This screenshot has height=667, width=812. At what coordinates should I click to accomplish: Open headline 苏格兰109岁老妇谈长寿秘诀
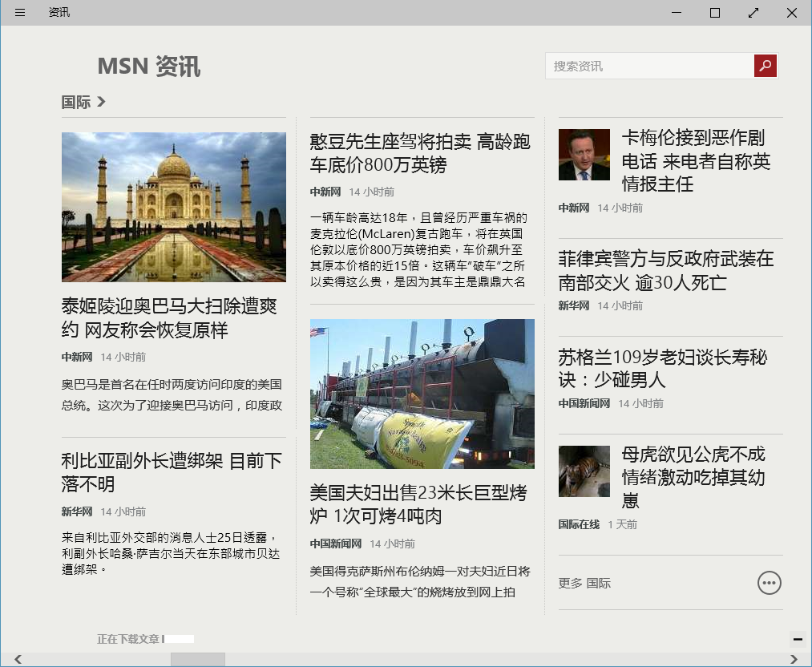662,368
